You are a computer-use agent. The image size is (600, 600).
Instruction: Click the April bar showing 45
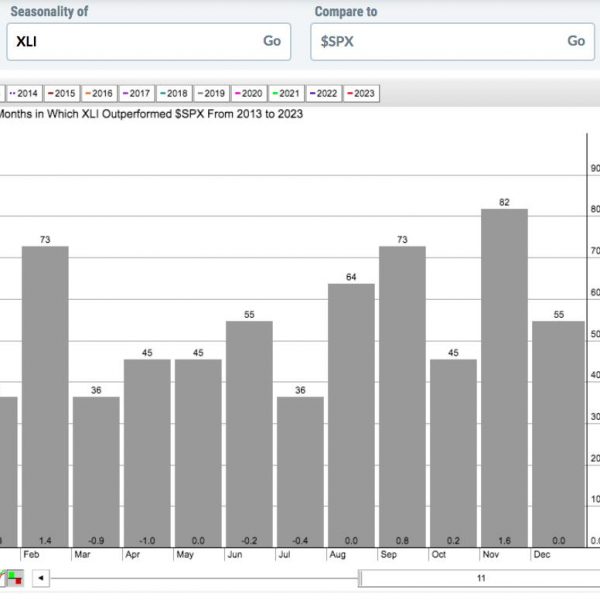coord(147,453)
